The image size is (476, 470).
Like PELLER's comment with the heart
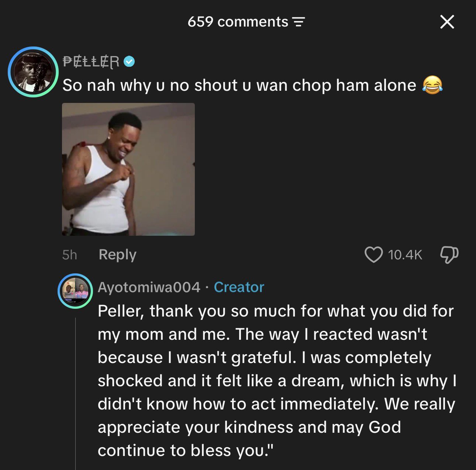[x=374, y=255]
